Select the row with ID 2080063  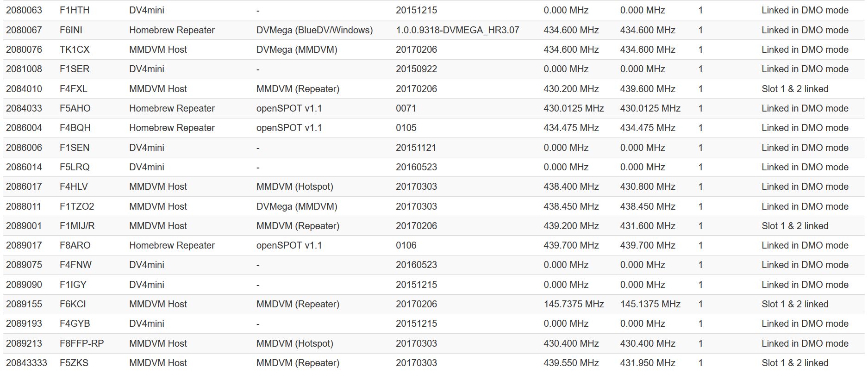[434, 10]
